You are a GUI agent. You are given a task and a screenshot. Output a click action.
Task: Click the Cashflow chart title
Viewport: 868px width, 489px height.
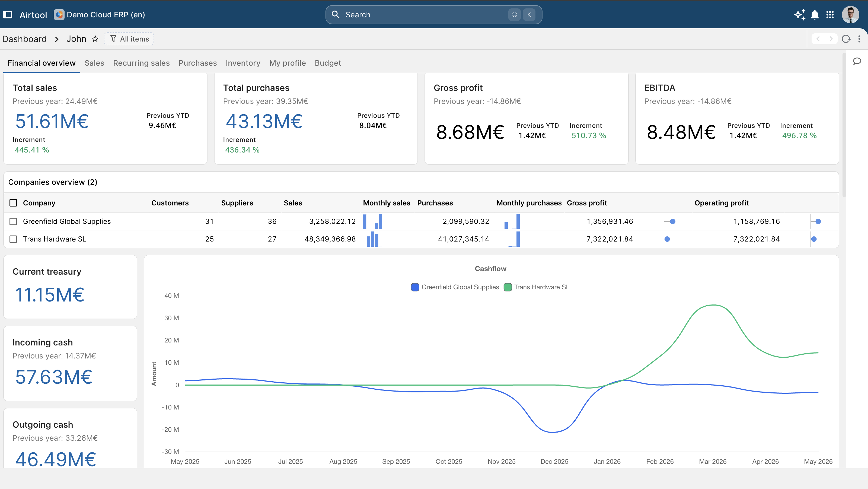(x=490, y=269)
